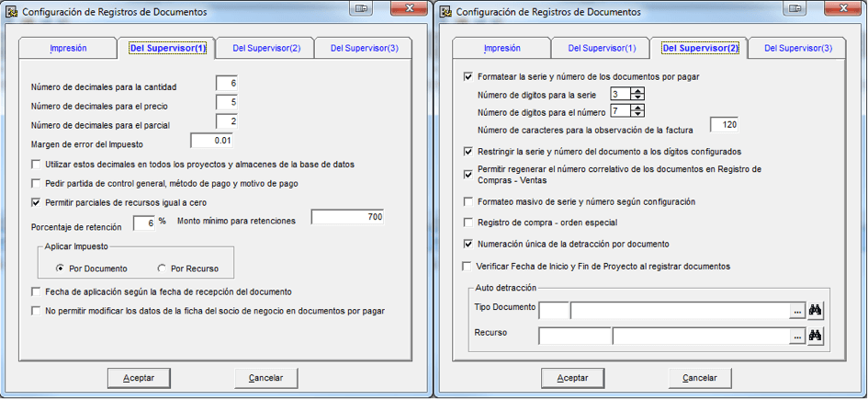Click the left window's title bar app icon
This screenshot has height=400, width=868.
pos(12,12)
